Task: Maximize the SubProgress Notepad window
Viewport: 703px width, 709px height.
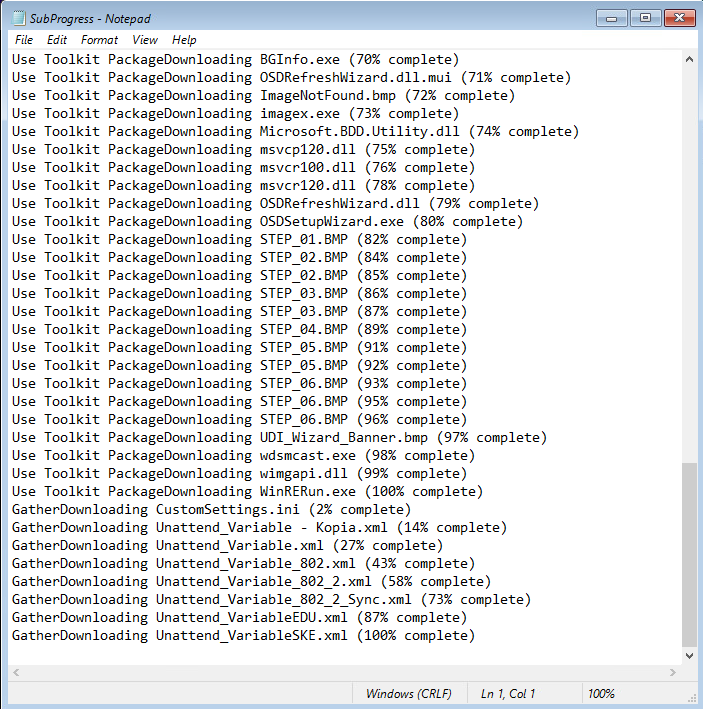Action: tap(645, 19)
